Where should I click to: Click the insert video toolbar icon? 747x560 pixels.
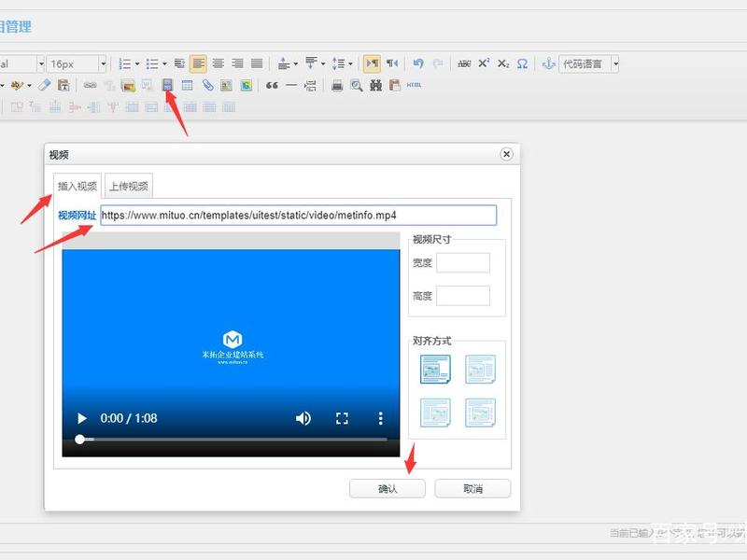(167, 85)
